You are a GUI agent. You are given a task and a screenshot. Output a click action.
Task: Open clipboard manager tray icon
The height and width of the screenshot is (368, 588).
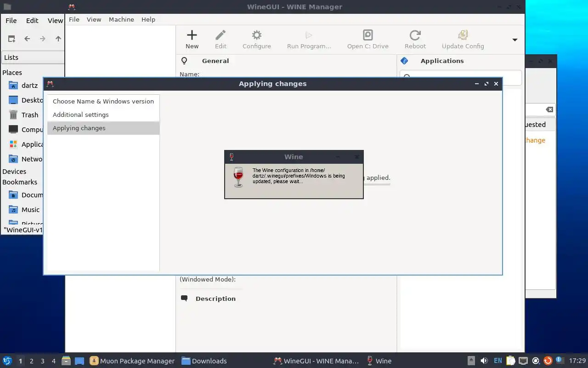pyautogui.click(x=510, y=361)
